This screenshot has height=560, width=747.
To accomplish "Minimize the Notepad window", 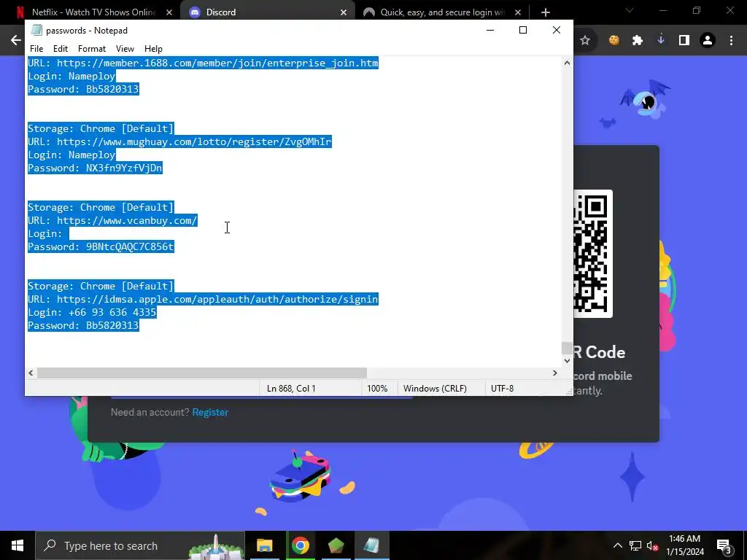I will pyautogui.click(x=489, y=30).
